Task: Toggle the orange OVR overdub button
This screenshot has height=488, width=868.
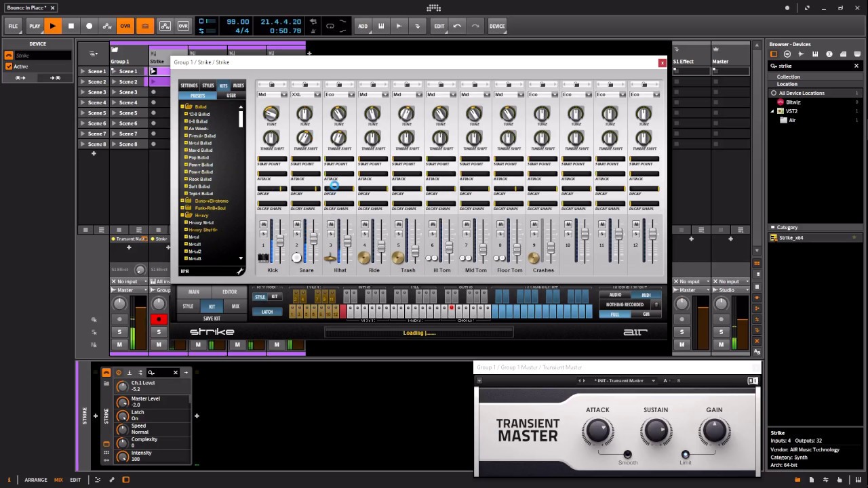Action: (x=125, y=26)
